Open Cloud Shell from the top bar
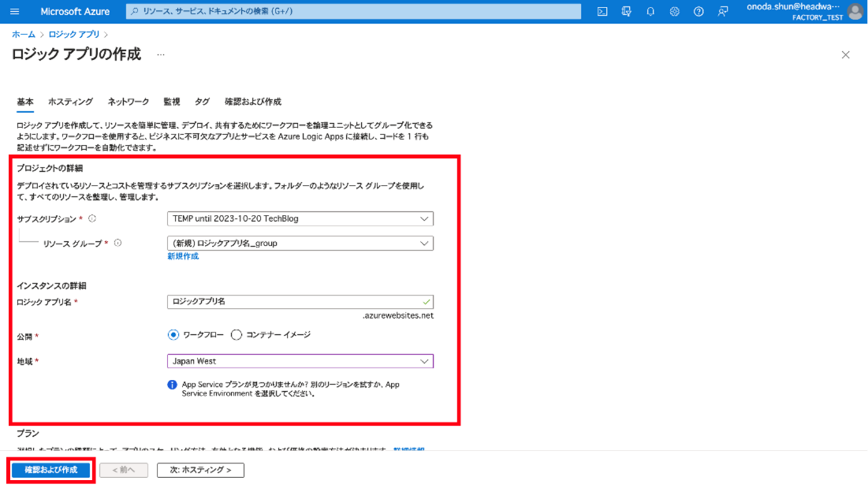The height and width of the screenshot is (488, 868). [x=602, y=12]
